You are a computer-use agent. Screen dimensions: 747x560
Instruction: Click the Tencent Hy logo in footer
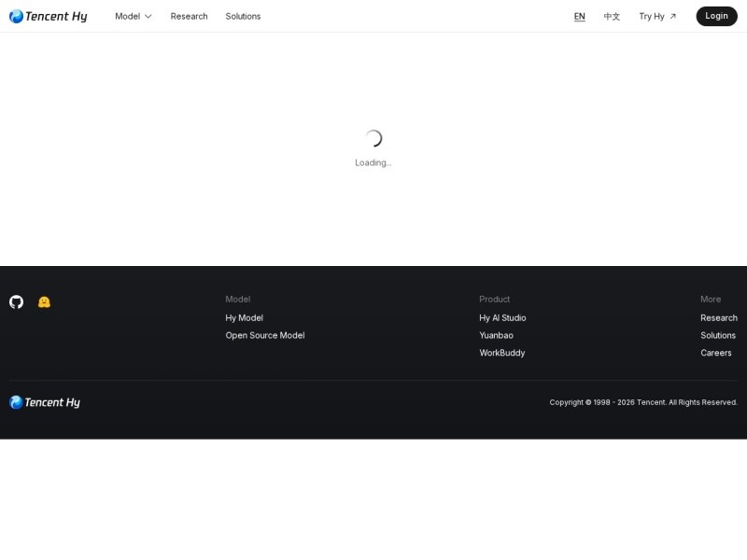pyautogui.click(x=45, y=402)
